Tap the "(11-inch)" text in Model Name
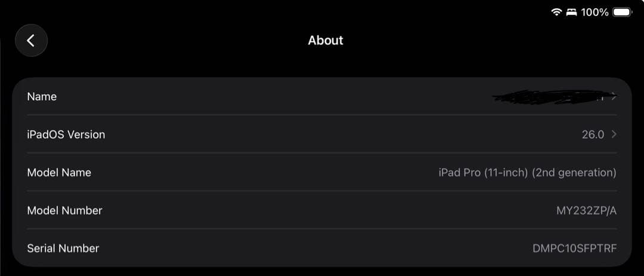 (x=506, y=173)
